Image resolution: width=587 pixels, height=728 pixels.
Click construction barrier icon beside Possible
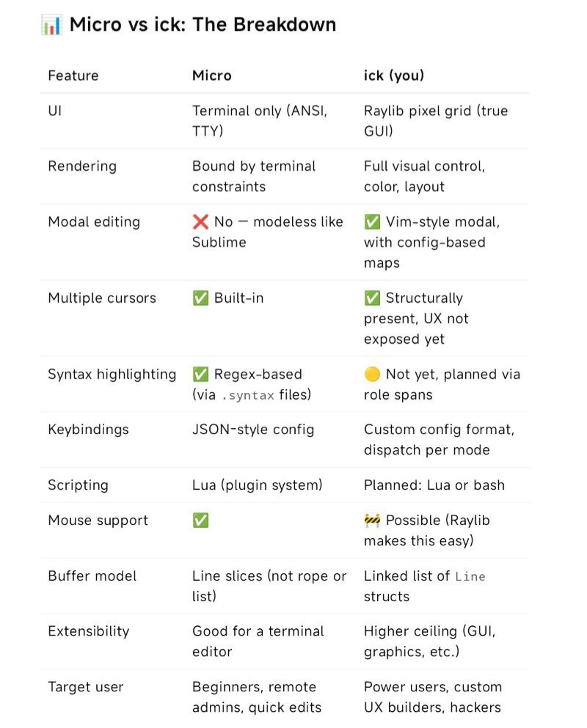[x=372, y=520]
